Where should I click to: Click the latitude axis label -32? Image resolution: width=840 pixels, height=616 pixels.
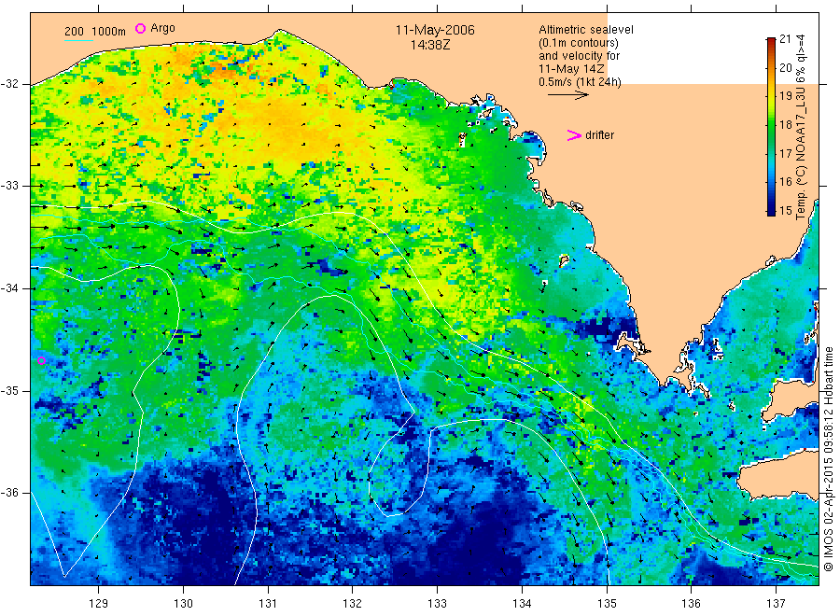[x=9, y=84]
